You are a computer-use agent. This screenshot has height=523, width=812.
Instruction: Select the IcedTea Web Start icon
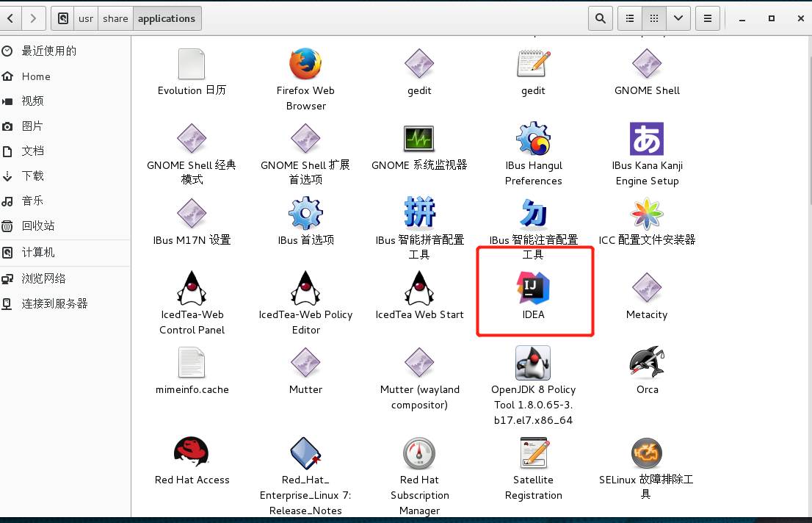tap(419, 288)
